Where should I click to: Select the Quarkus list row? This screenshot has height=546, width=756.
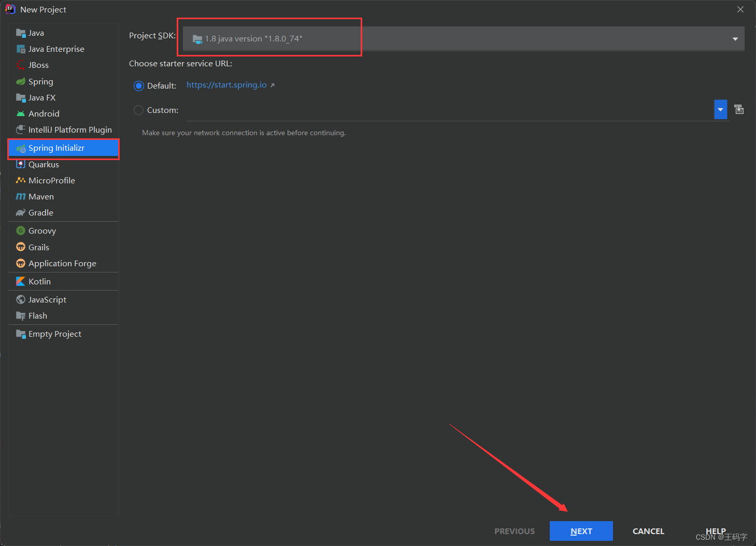tap(63, 164)
